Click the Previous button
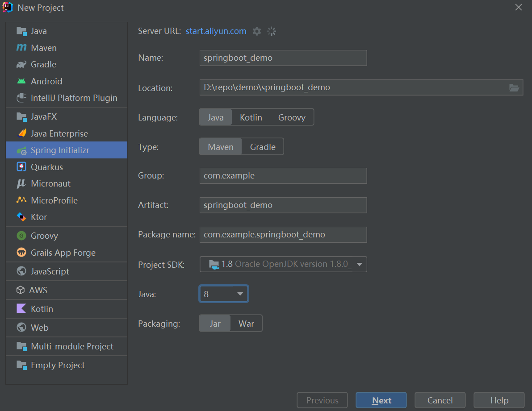This screenshot has width=532, height=411. tap(323, 400)
